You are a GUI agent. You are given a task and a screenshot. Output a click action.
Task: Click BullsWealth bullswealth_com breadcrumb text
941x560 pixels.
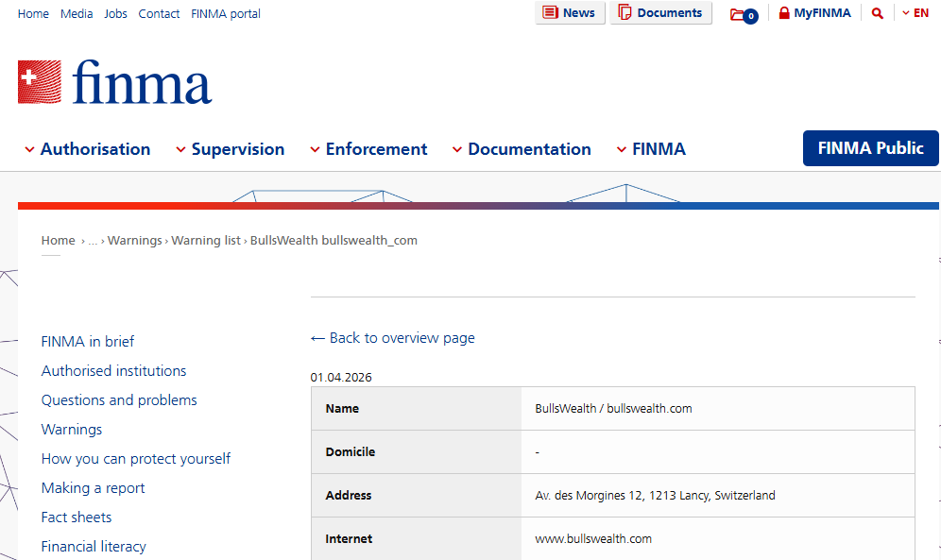click(x=334, y=241)
